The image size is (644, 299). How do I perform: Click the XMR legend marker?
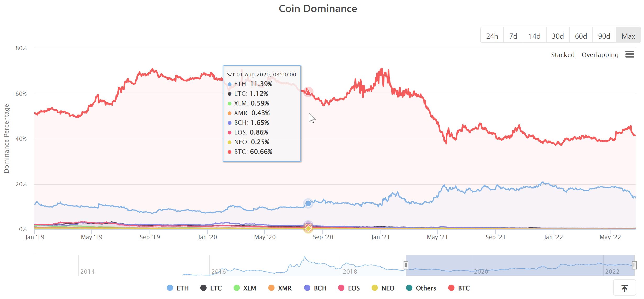coord(272,288)
